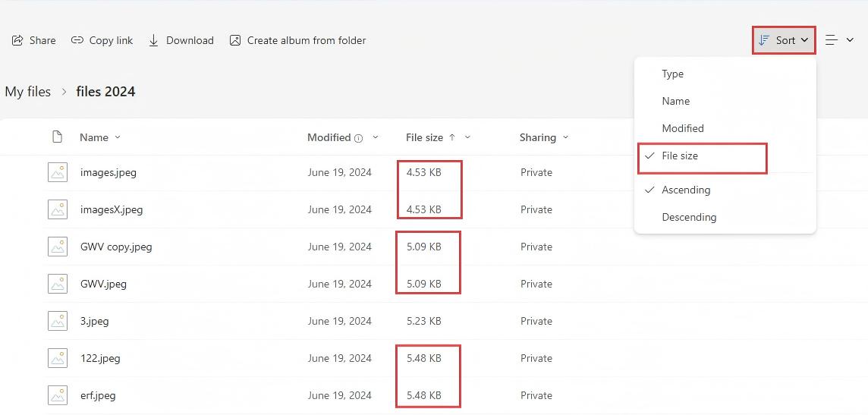Go to My files breadcrumb
The width and height of the screenshot is (868, 415).
click(28, 92)
